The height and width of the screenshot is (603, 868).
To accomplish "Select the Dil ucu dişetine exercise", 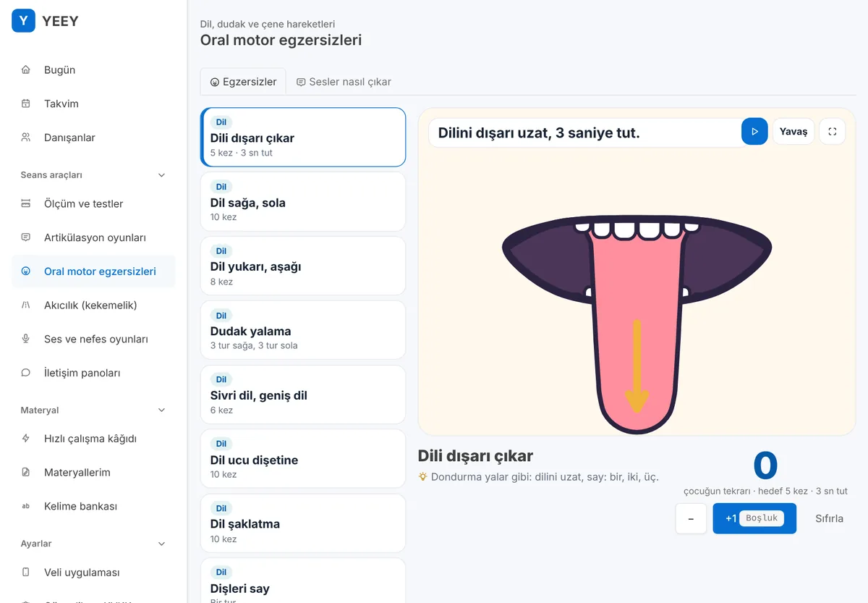I will tap(303, 459).
